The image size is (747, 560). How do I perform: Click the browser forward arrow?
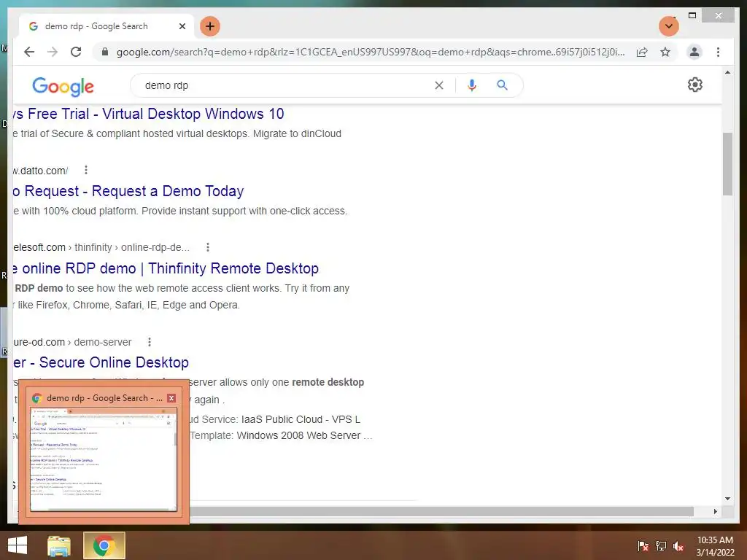coord(53,52)
